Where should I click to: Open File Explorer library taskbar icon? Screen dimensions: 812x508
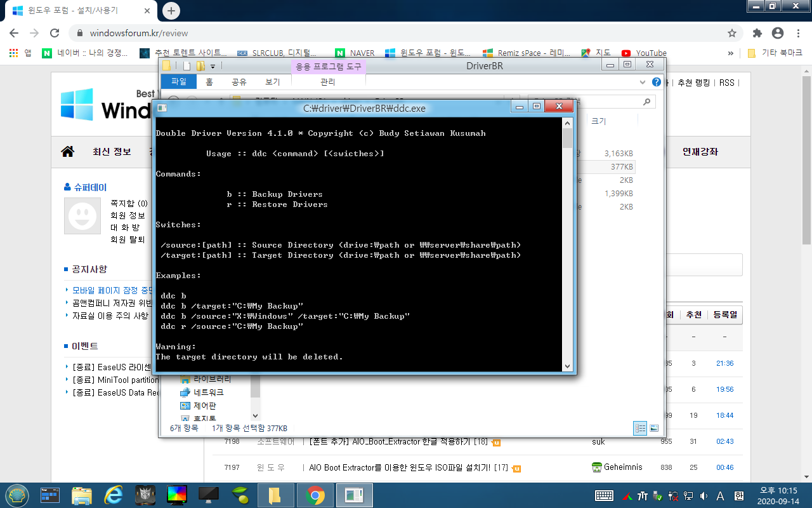tap(82, 495)
